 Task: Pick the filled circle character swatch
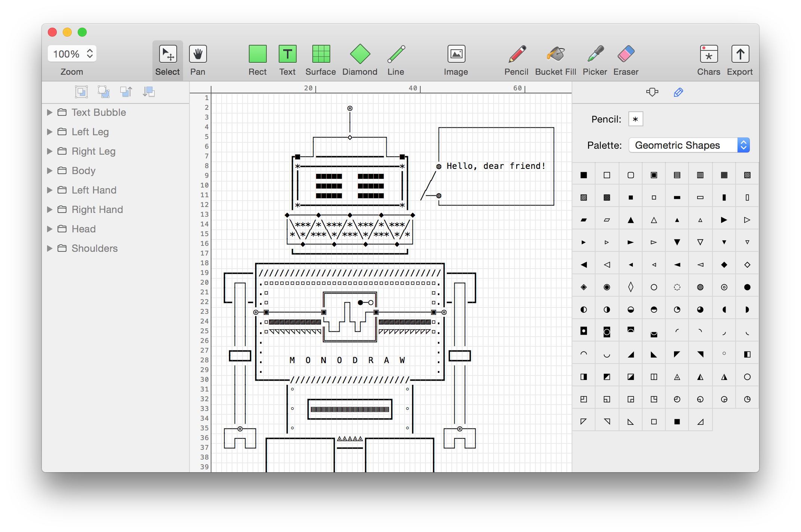[747, 287]
